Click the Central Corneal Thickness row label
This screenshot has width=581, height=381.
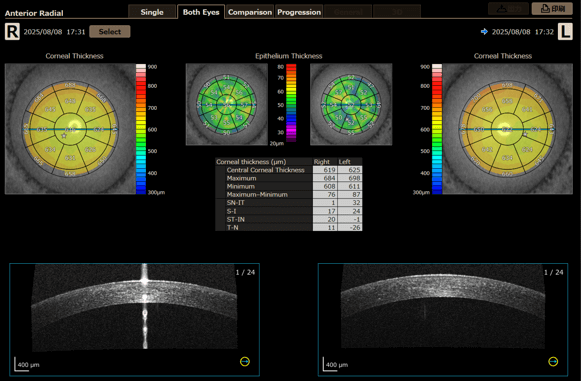[x=265, y=170]
